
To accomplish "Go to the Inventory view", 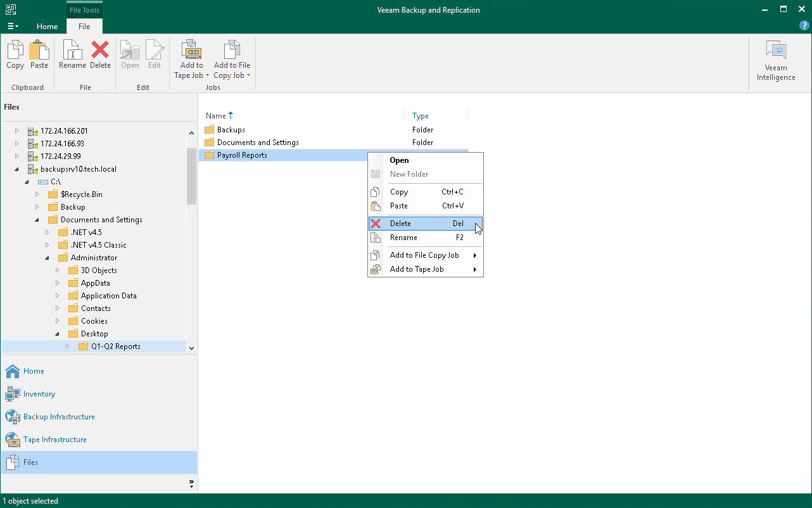I will click(39, 394).
